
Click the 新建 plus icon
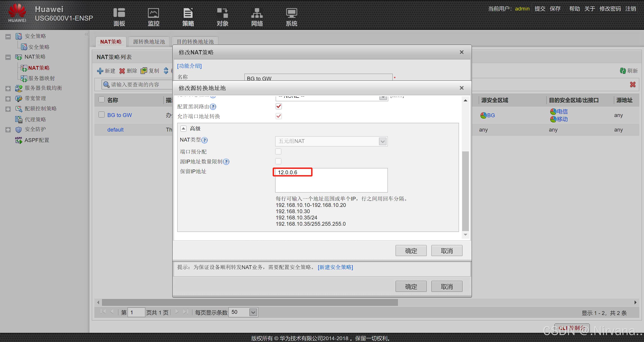100,71
